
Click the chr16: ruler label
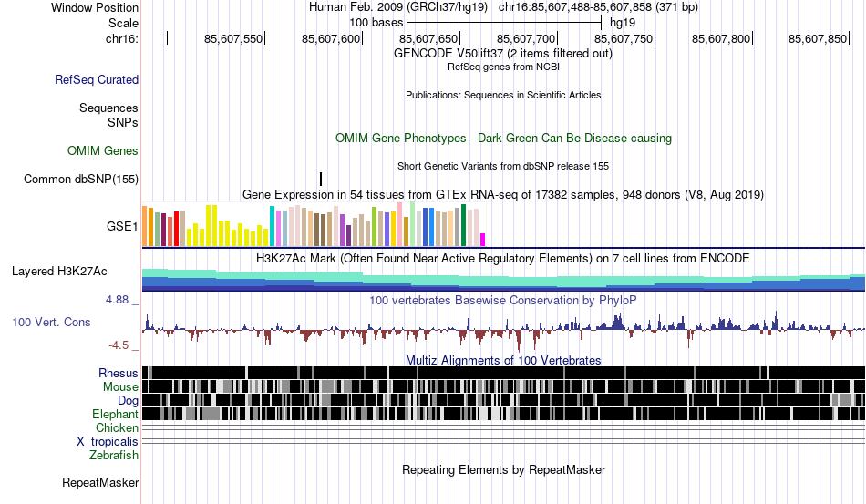pos(122,38)
